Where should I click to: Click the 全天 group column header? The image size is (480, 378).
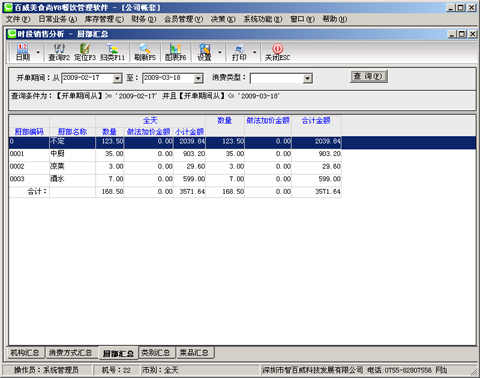click(x=150, y=121)
